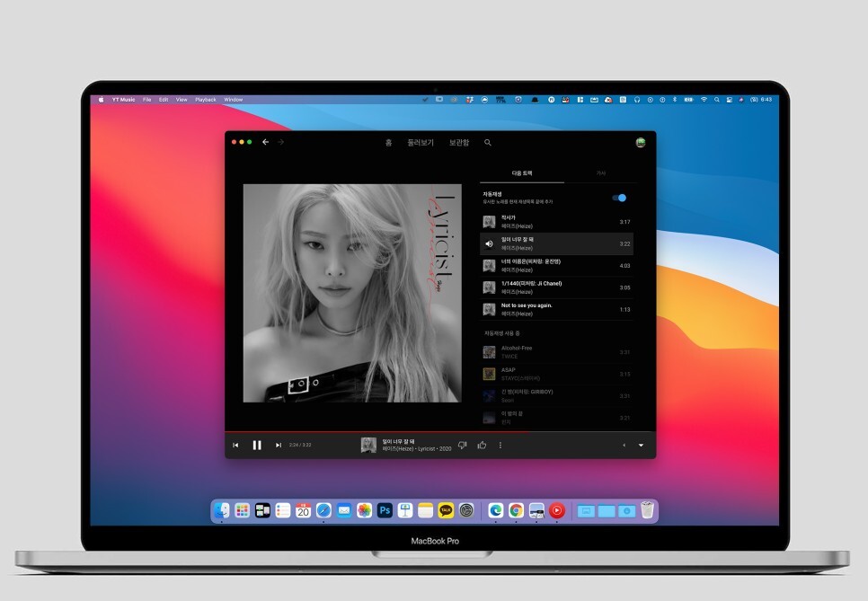Click the TWICE Alcohol-Free thumbnail

tap(489, 352)
